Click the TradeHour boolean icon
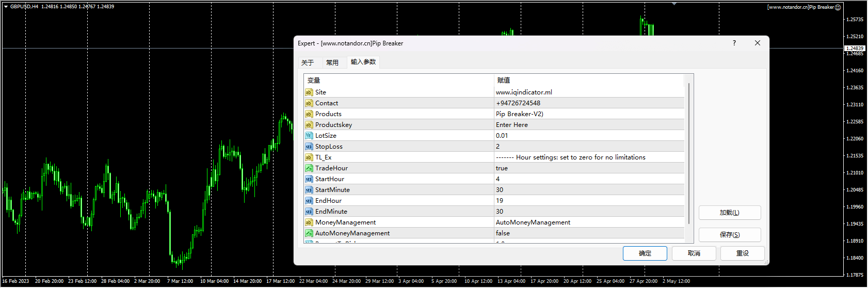 click(x=309, y=168)
